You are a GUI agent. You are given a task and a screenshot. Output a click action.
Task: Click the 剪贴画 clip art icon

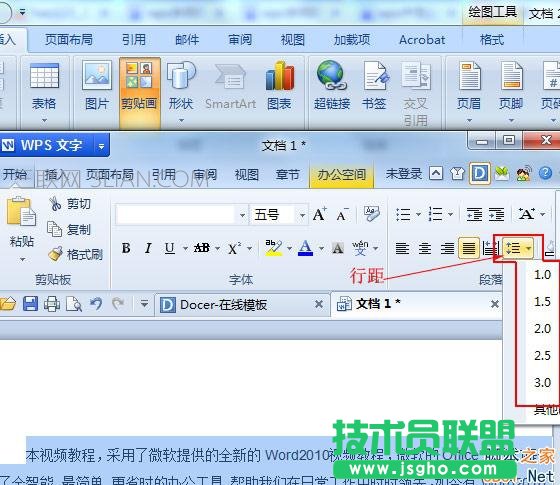[139, 76]
